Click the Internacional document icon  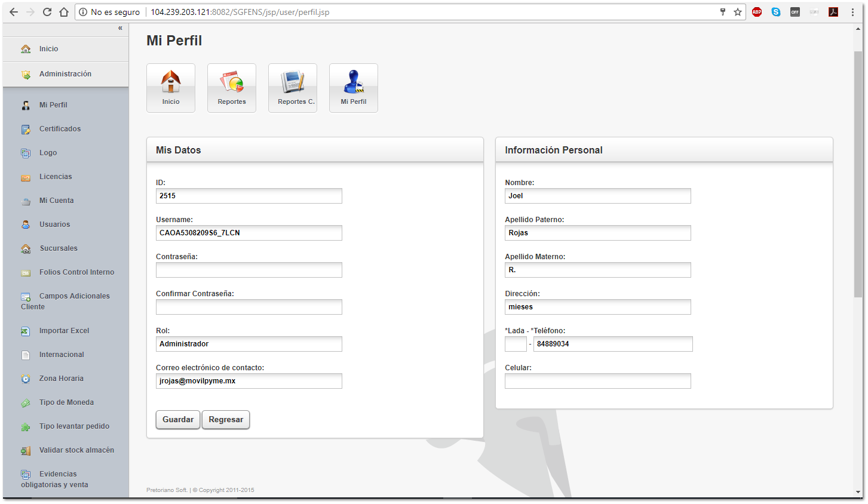click(x=26, y=355)
